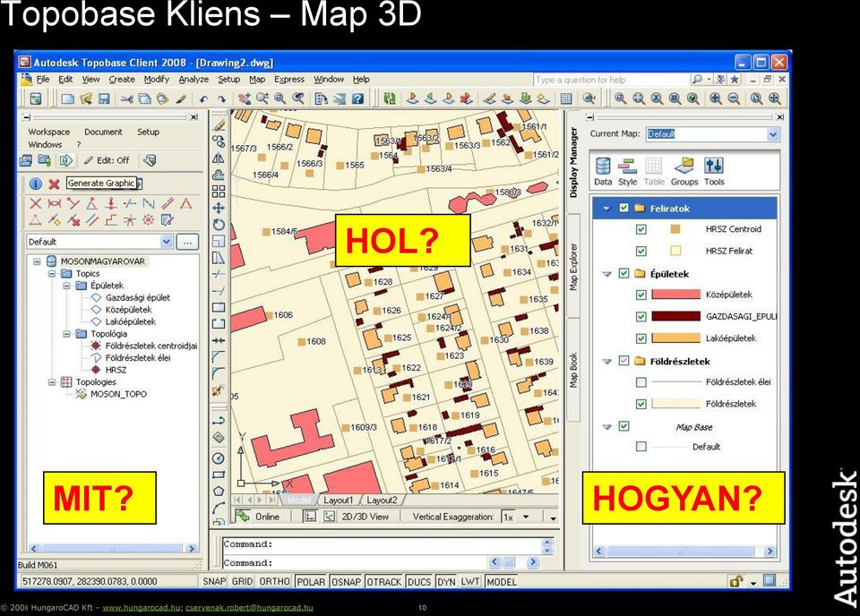The height and width of the screenshot is (616, 860).
Task: Open the Express menu
Action: tap(289, 80)
